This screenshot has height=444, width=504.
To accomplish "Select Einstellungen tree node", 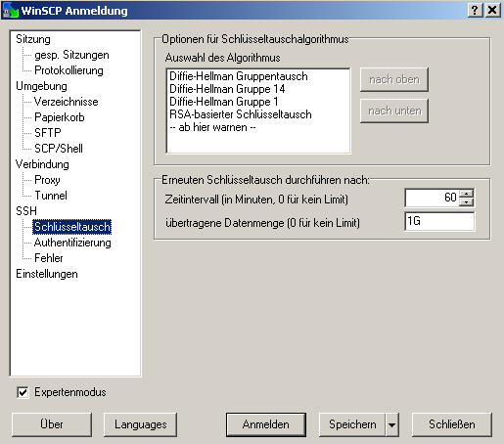I will point(47,274).
